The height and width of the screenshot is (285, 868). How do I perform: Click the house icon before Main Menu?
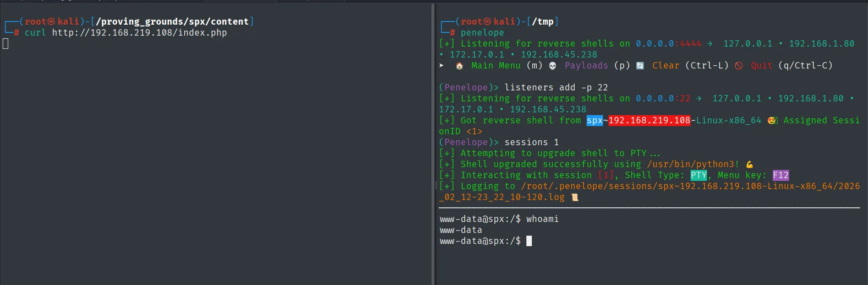tap(459, 66)
